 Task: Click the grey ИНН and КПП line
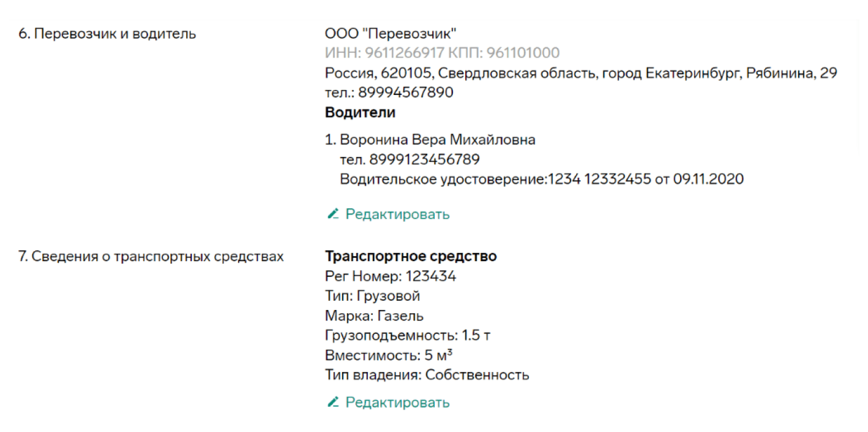click(x=442, y=53)
